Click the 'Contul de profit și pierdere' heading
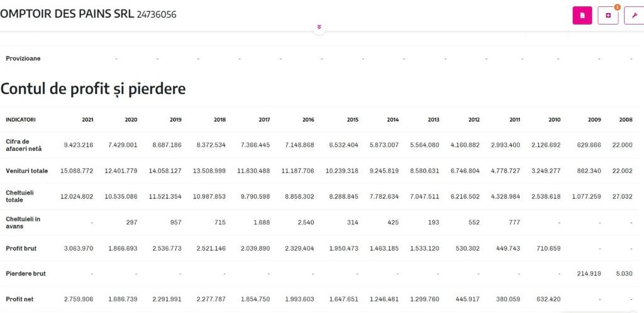Viewport: 644px width, 313px height. point(93,89)
